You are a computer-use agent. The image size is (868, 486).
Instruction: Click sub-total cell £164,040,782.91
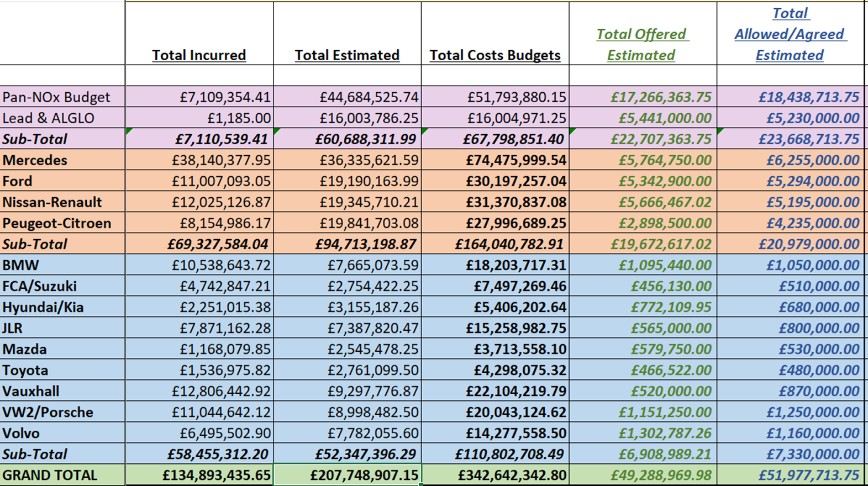496,244
